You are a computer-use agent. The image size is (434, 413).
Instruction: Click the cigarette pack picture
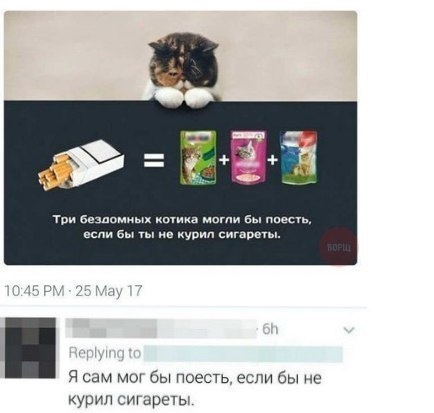81,166
